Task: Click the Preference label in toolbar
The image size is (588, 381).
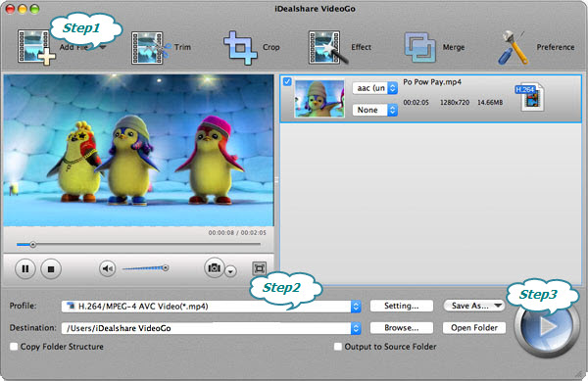Action: point(556,47)
